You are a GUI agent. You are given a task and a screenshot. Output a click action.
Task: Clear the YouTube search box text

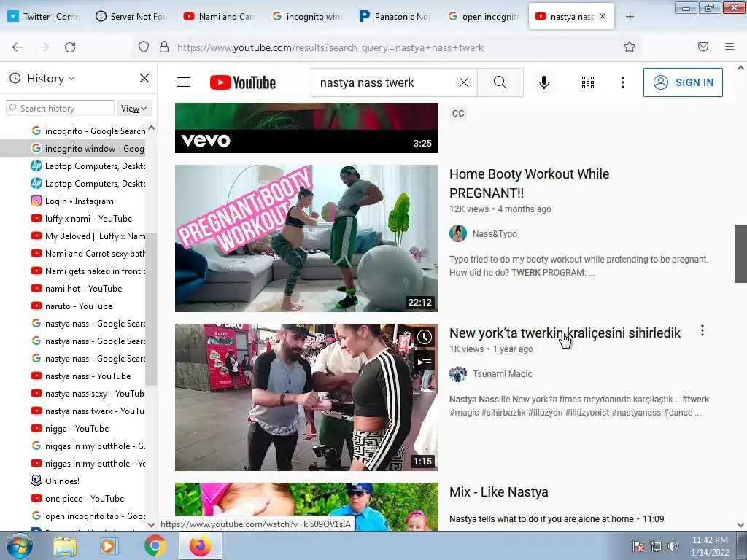click(463, 82)
